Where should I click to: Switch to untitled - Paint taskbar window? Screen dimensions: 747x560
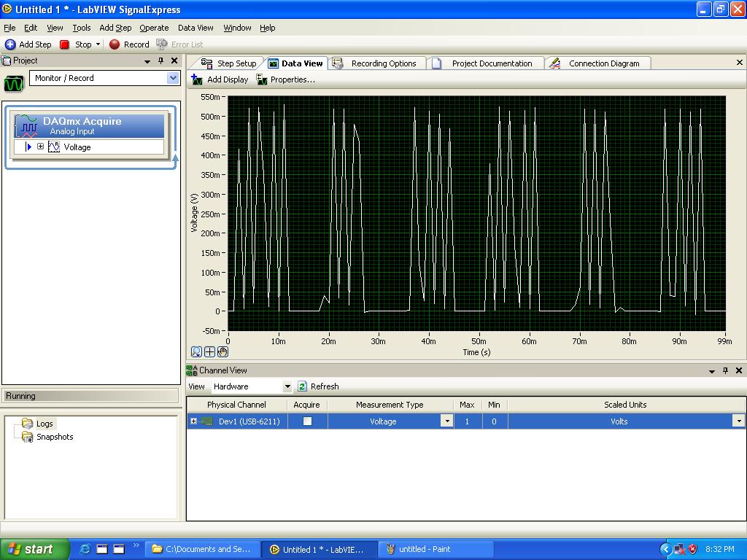tap(436, 549)
